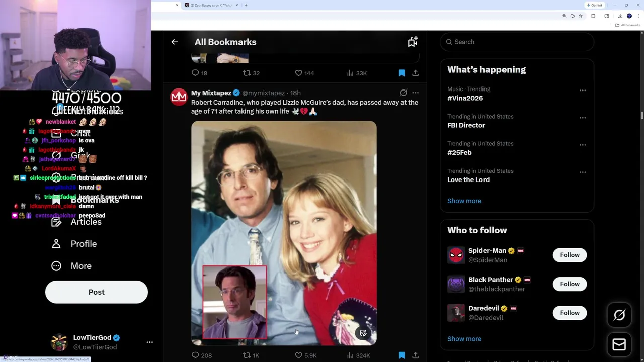This screenshot has width=644, height=362.
Task: Reply to the post with 18 comments
Action: (x=199, y=73)
